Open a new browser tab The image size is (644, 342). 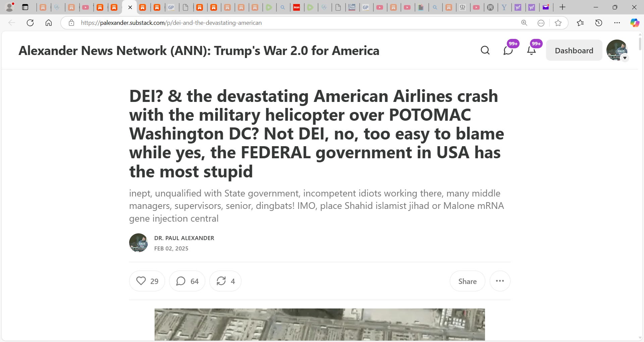562,7
